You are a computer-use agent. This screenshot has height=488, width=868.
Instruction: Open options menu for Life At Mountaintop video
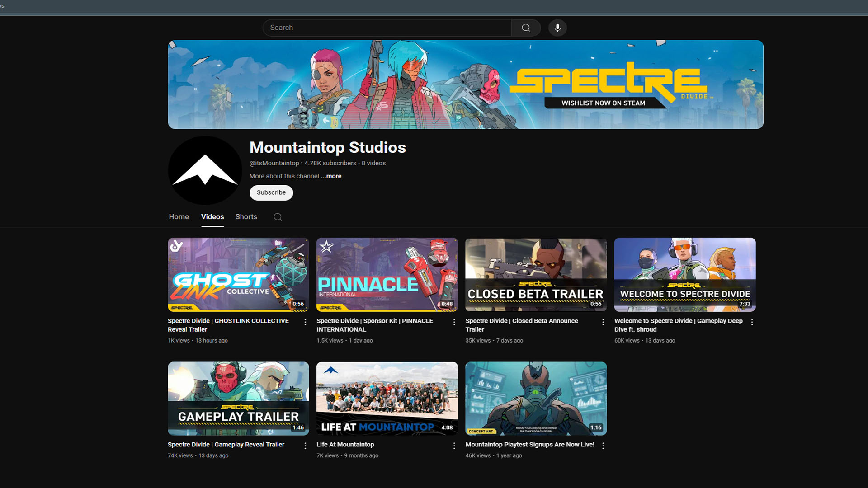coord(454,446)
